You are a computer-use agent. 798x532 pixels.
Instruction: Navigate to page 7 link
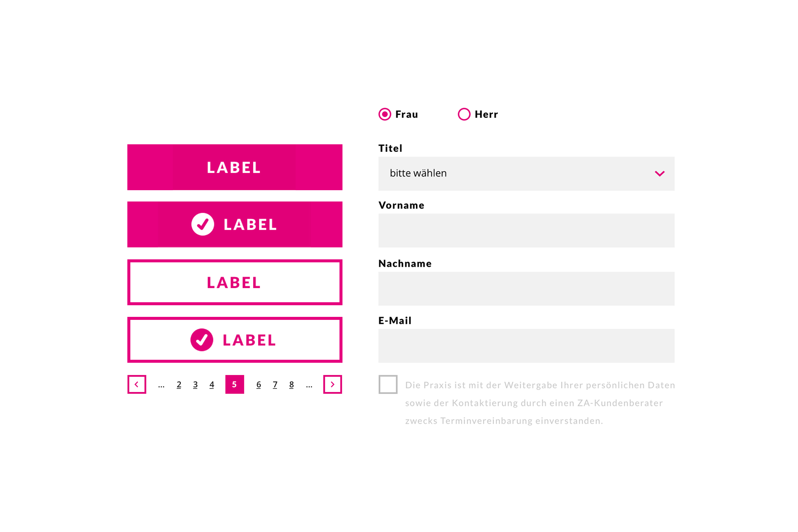275,384
